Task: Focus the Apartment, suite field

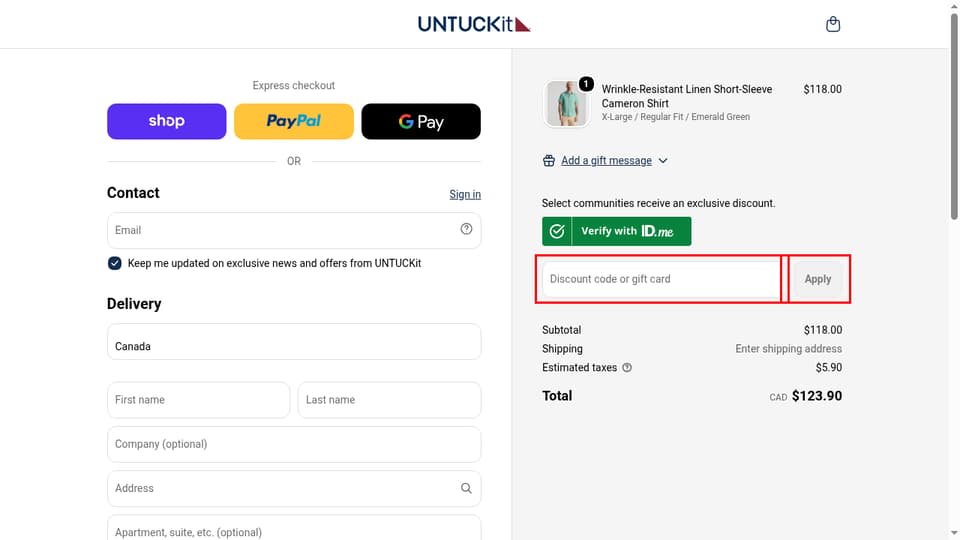Action: click(x=294, y=528)
